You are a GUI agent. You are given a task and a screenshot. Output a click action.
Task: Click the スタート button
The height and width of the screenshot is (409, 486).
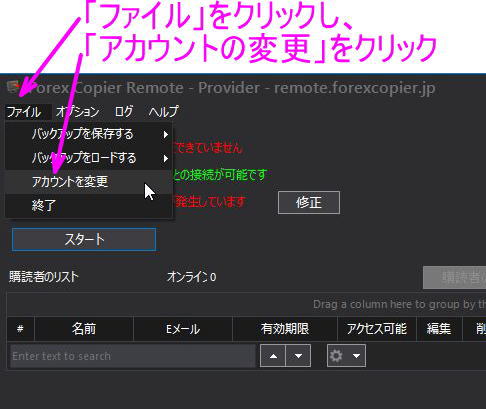(84, 239)
